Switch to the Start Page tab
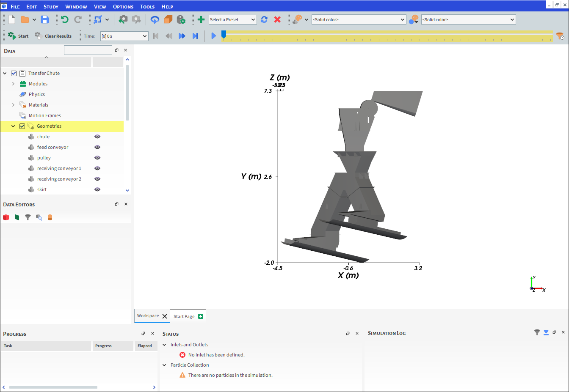 pos(184,316)
